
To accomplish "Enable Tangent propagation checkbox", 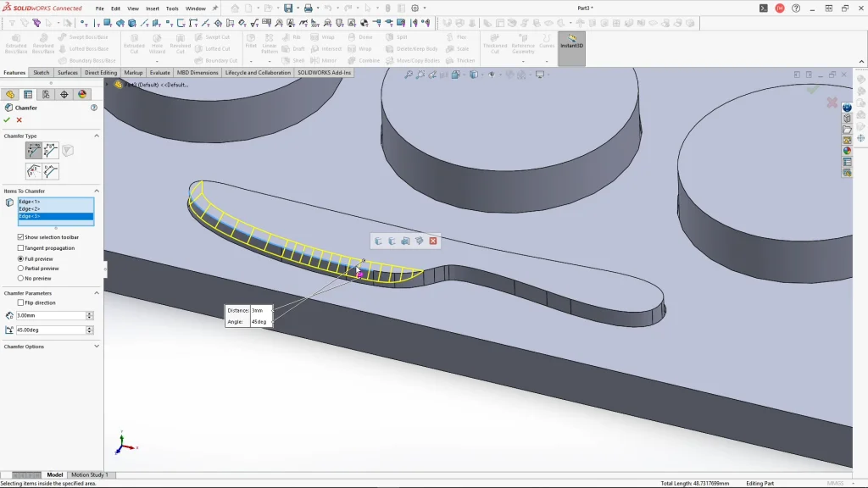I will tap(20, 248).
